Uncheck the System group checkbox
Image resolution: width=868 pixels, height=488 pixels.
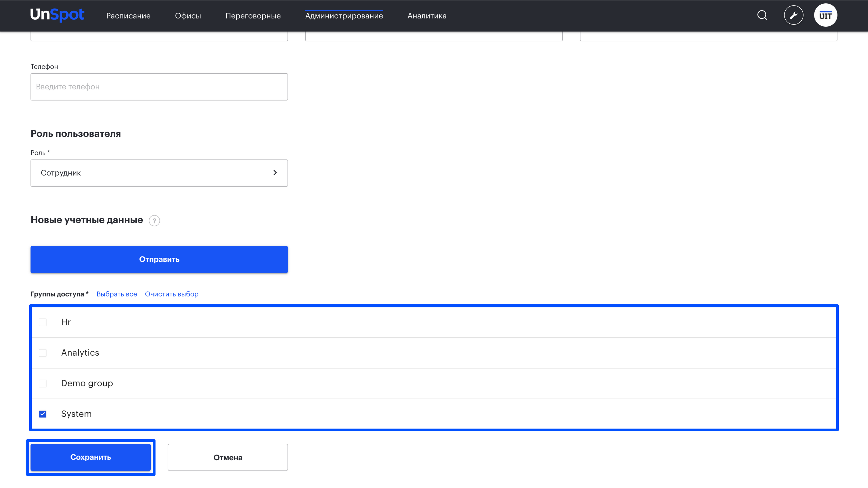pos(43,414)
